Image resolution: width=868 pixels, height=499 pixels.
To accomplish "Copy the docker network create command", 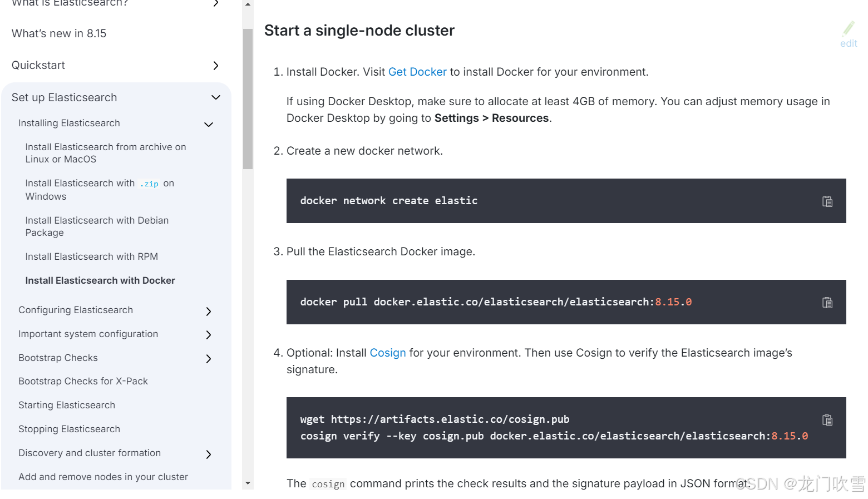I will 827,201.
